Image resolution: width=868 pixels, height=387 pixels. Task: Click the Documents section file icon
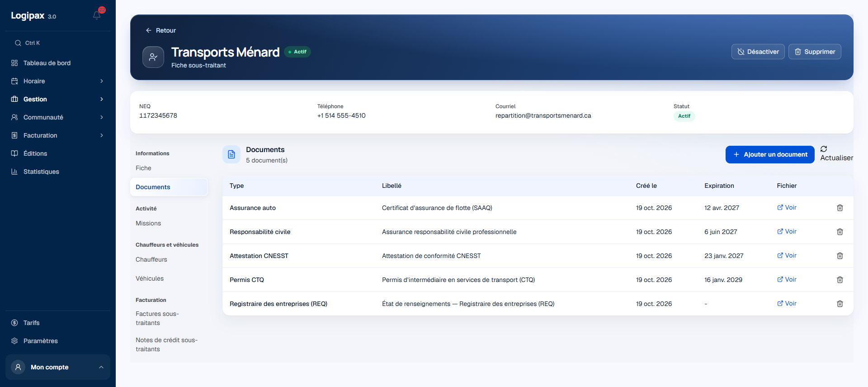pyautogui.click(x=231, y=154)
